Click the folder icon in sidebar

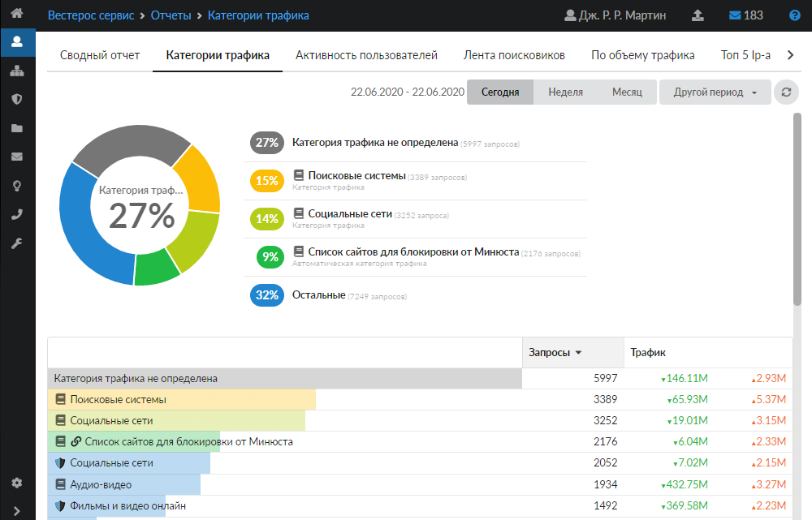(16, 128)
